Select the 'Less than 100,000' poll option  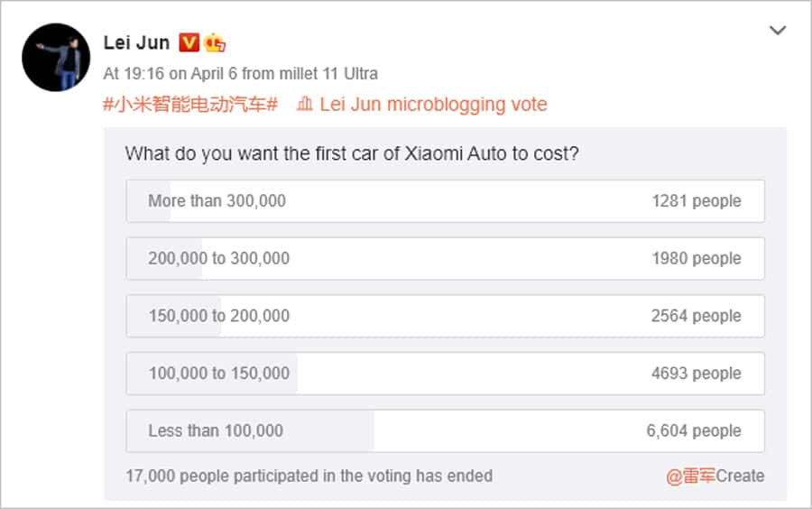pos(445,431)
